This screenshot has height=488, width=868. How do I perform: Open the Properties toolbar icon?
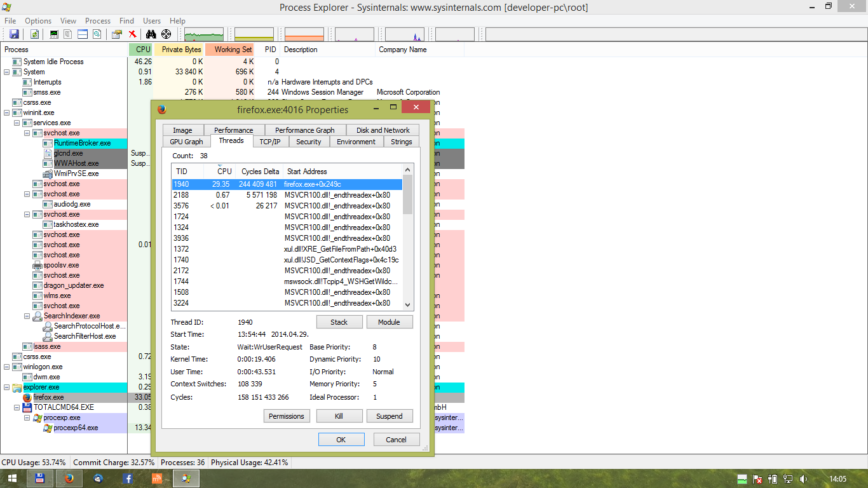point(117,34)
